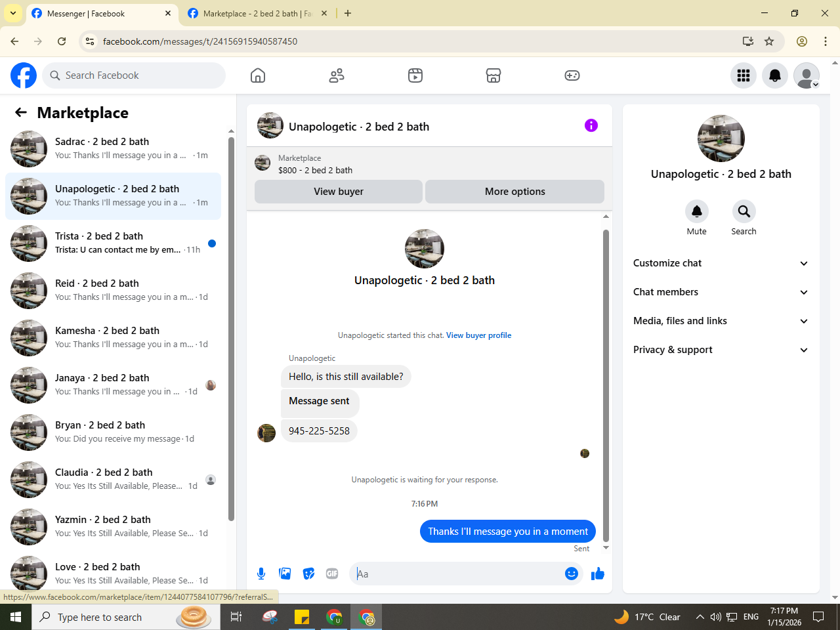This screenshot has height=630, width=840.
Task: Open the Friends icon in top navigation
Action: [x=337, y=75]
